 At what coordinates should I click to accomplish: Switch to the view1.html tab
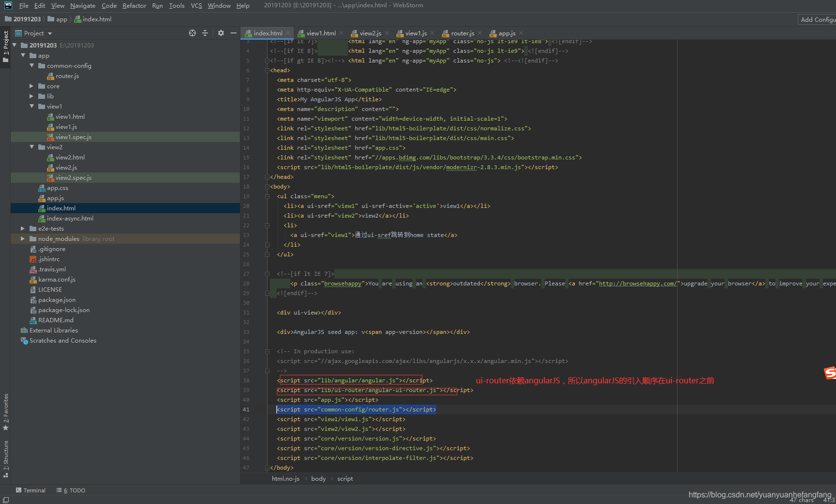coord(321,33)
